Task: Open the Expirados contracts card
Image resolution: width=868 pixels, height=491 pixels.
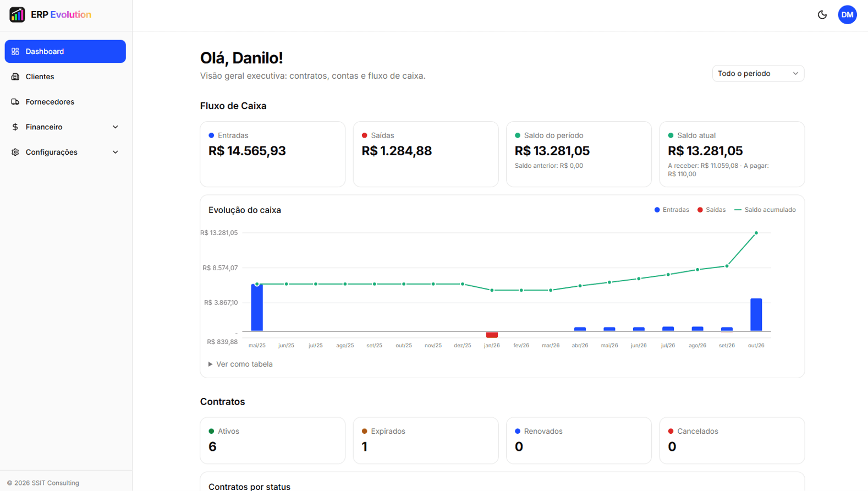Action: [426, 440]
